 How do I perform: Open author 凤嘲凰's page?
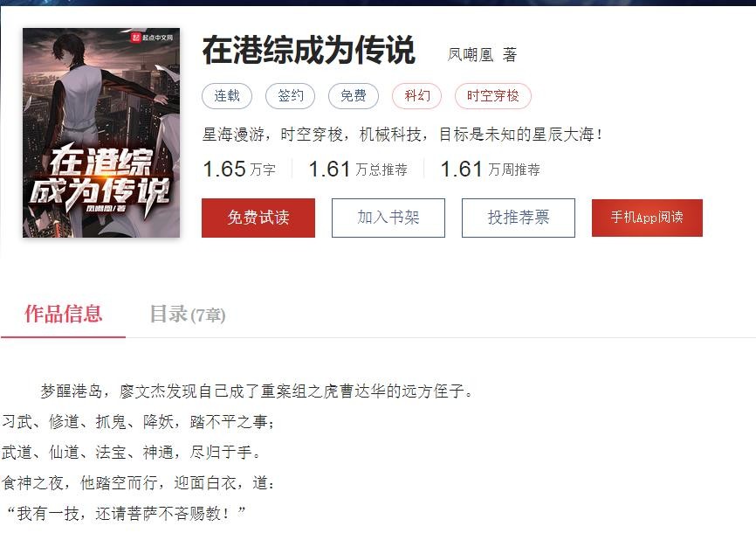(471, 54)
